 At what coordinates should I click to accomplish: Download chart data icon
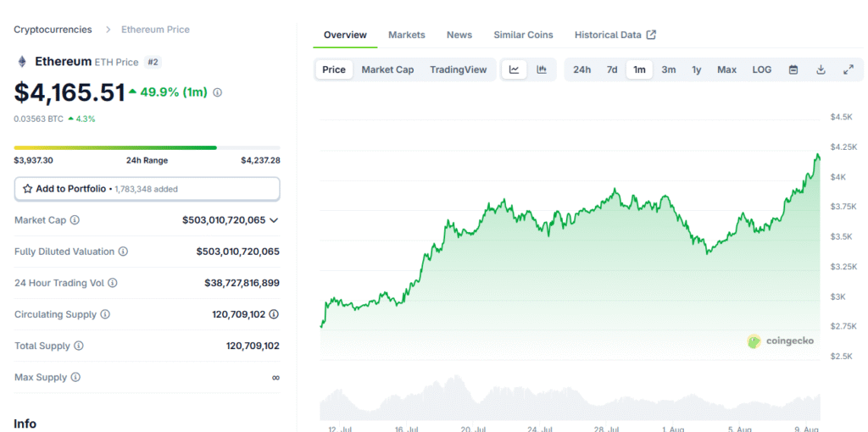pos(821,69)
